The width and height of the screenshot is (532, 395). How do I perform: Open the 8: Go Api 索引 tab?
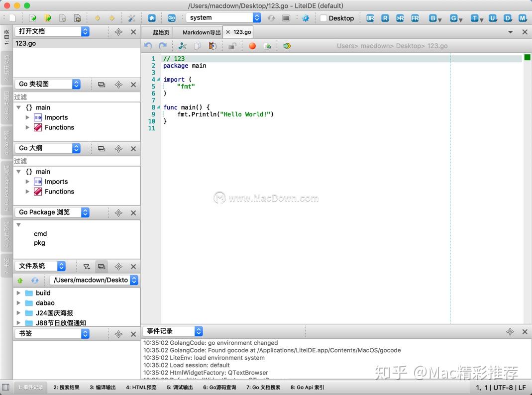(308, 387)
